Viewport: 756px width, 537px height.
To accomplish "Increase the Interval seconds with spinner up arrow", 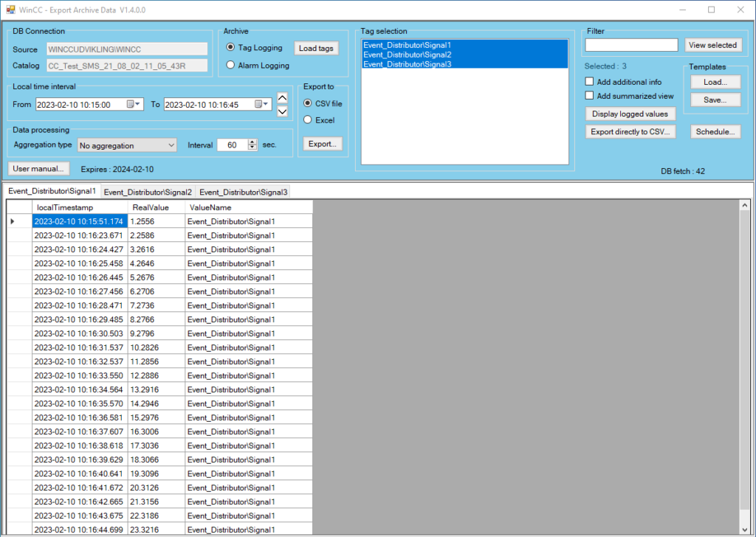I will tap(252, 142).
